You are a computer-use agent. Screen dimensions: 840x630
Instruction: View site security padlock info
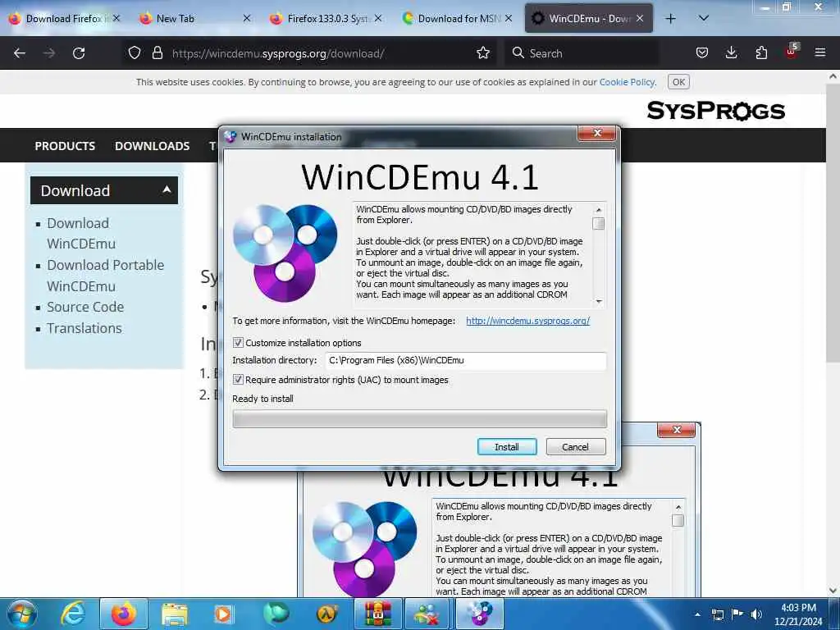tap(157, 53)
